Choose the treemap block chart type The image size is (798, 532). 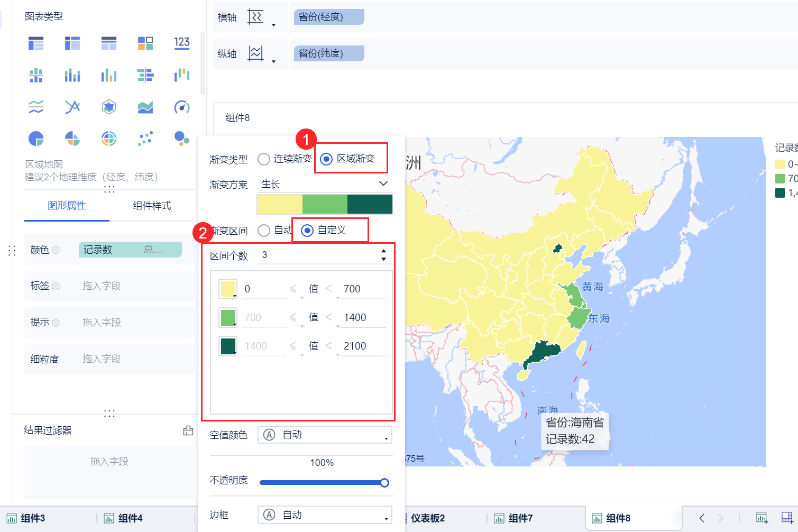click(145, 43)
